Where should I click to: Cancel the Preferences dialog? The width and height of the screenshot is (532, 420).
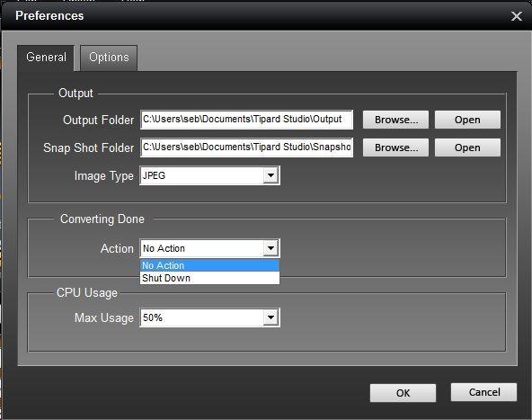[x=484, y=392]
